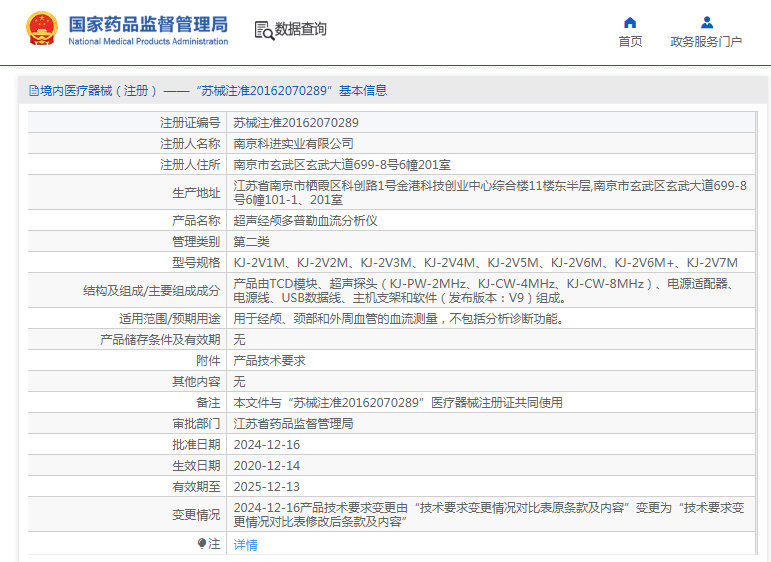
Task: Click the 批准日期 label
Action: [x=196, y=444]
